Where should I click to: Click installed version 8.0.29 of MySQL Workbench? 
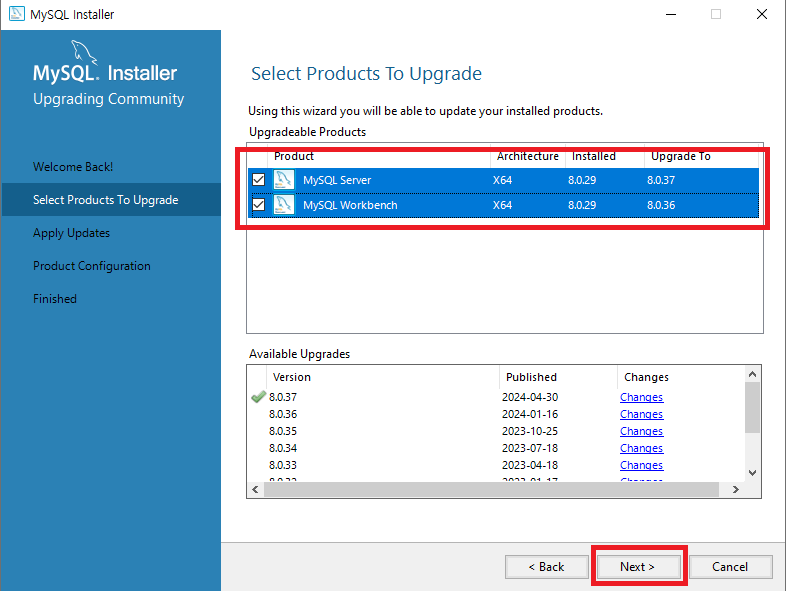coord(581,205)
